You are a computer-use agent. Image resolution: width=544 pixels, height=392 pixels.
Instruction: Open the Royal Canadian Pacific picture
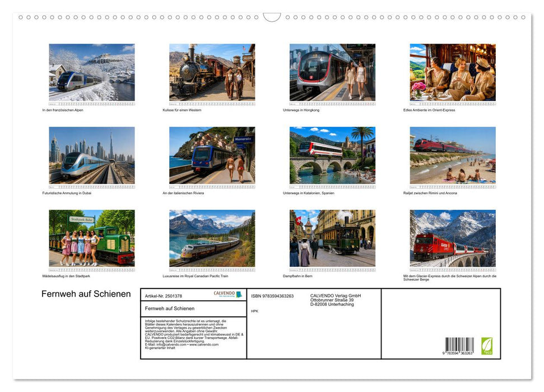click(212, 238)
